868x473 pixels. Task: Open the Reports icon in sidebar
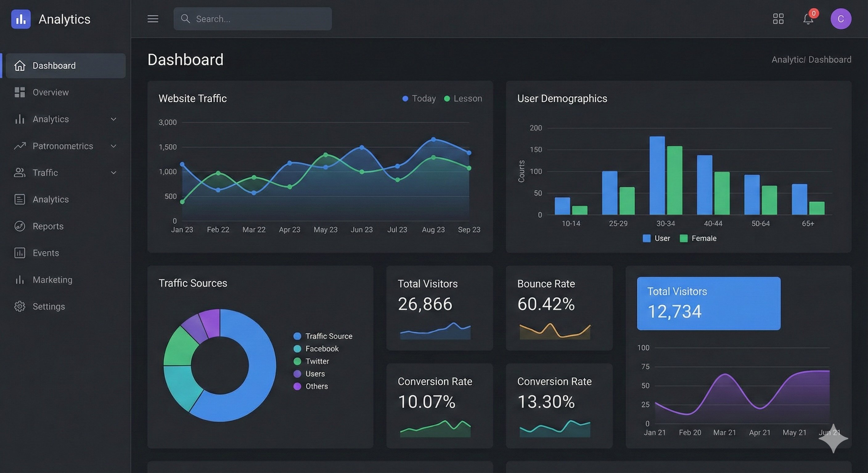(x=20, y=226)
